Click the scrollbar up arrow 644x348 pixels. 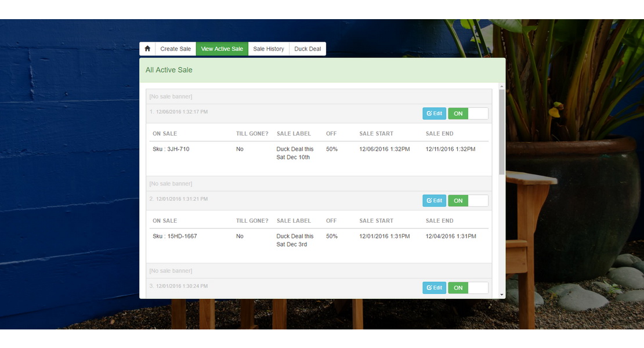tap(502, 86)
